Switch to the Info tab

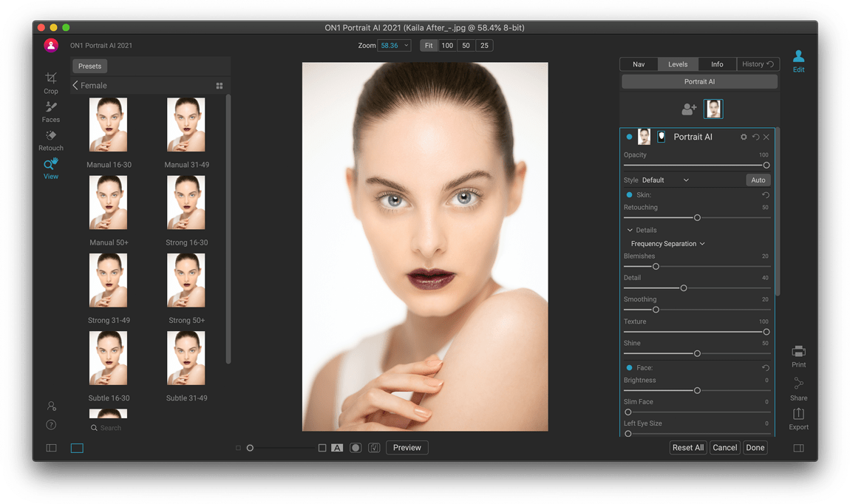tap(717, 64)
